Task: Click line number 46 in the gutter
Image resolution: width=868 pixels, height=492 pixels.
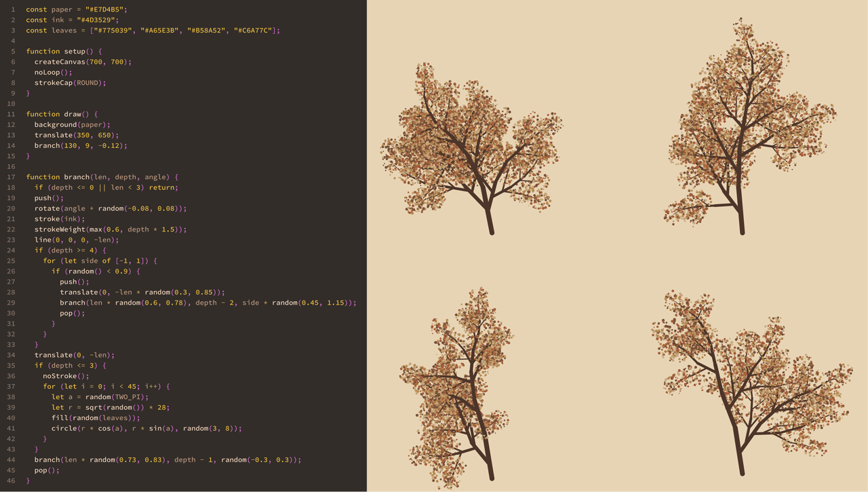Action: (x=12, y=480)
